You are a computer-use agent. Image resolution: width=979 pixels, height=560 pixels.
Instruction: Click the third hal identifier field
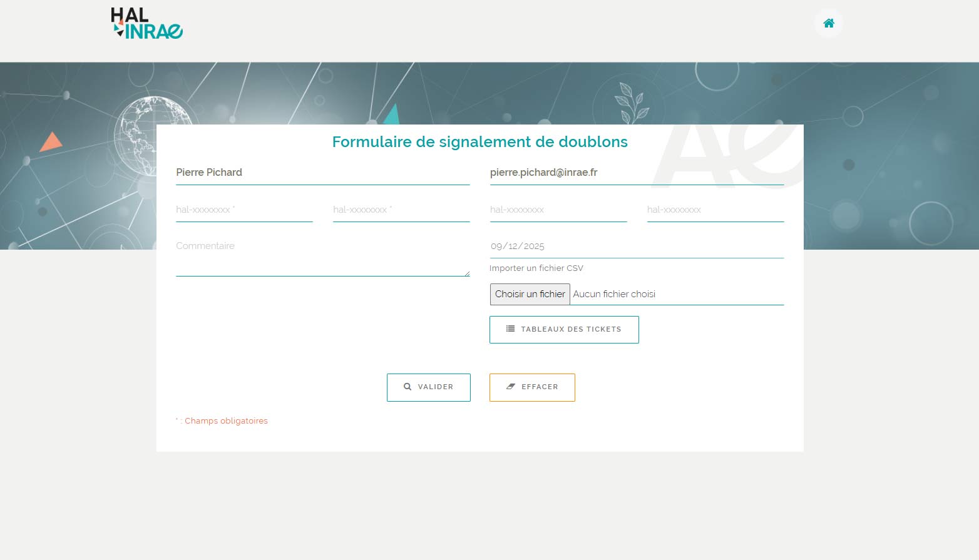tap(558, 210)
